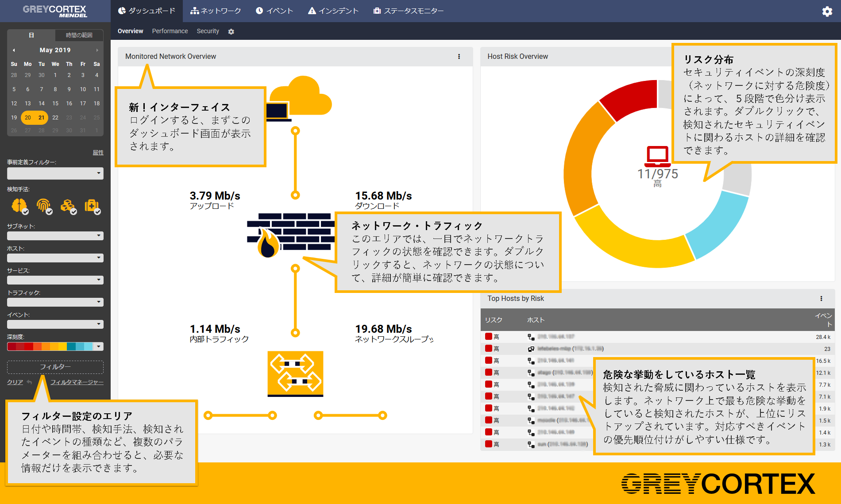Open the トラフィック dropdown
Screen dimensions: 841x504
click(x=55, y=302)
